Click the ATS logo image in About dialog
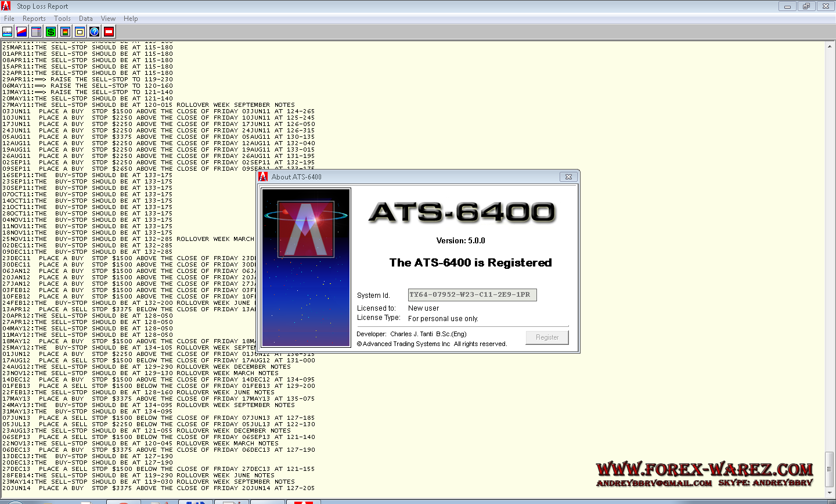Image resolution: width=836 pixels, height=504 pixels. 306,267
